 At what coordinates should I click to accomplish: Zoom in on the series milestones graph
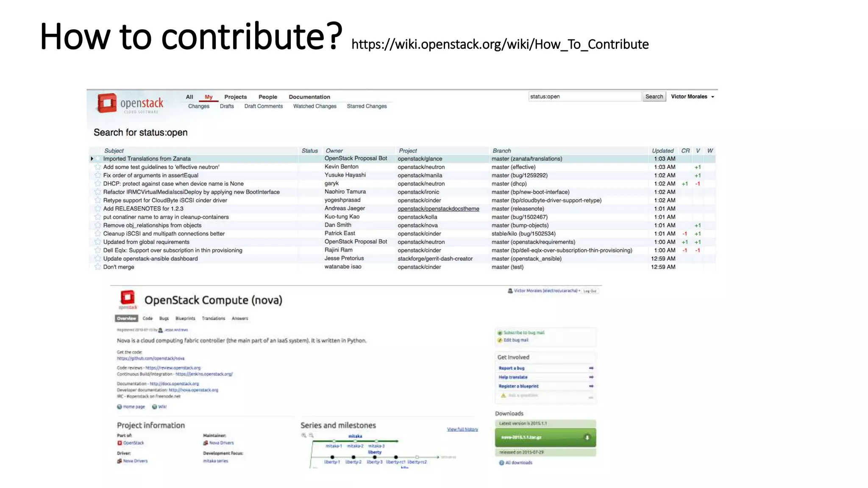pyautogui.click(x=303, y=435)
